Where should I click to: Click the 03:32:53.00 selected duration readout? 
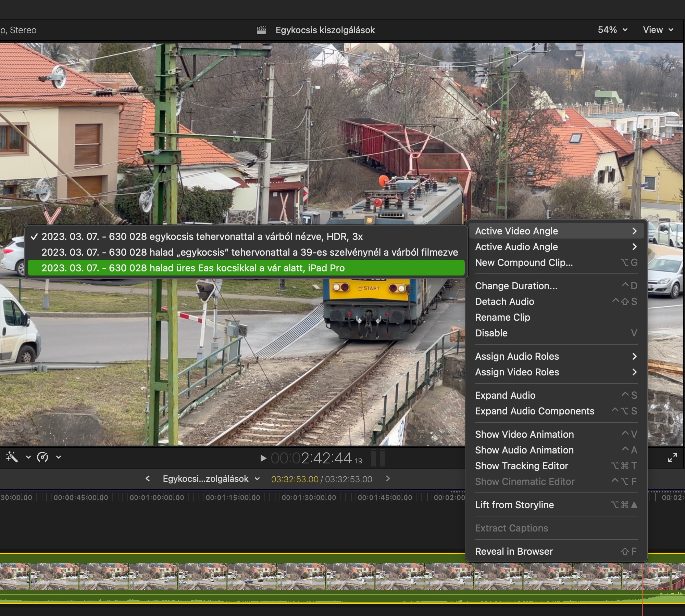point(295,479)
